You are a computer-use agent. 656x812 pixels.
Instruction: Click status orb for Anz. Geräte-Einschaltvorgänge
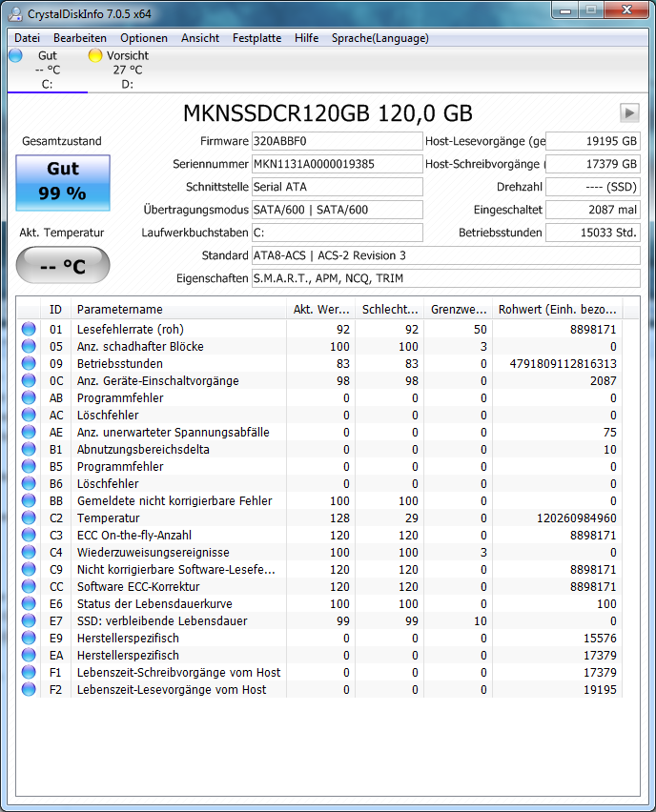coord(29,380)
